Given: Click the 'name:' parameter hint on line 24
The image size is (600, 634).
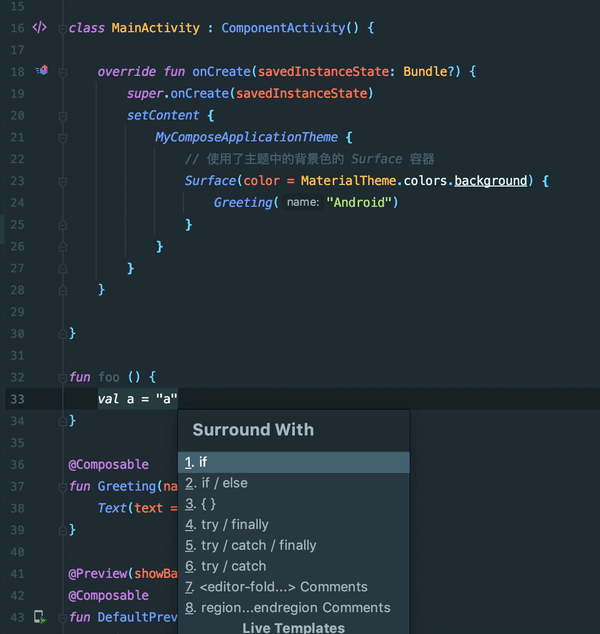Looking at the screenshot, I should tap(303, 202).
